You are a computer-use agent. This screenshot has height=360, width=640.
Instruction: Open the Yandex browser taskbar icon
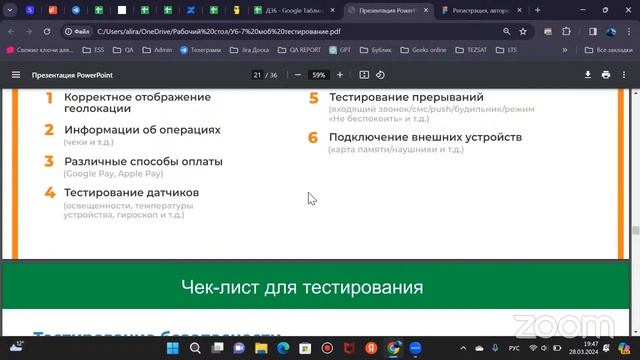coord(371,348)
